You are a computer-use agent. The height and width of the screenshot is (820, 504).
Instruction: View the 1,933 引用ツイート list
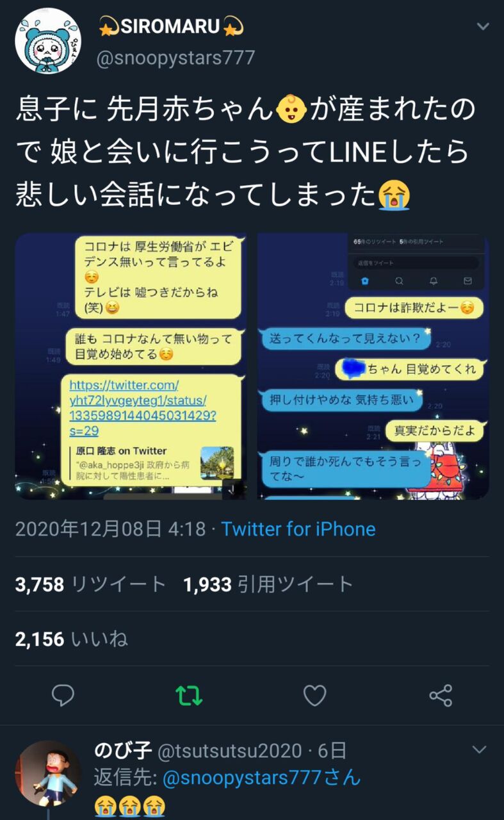[x=268, y=584]
